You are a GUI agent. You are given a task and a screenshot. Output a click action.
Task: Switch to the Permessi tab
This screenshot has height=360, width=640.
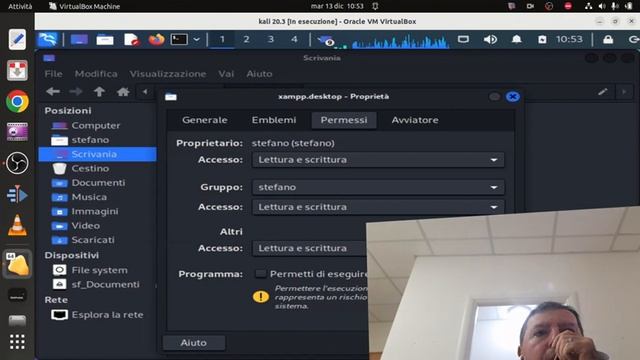point(344,120)
